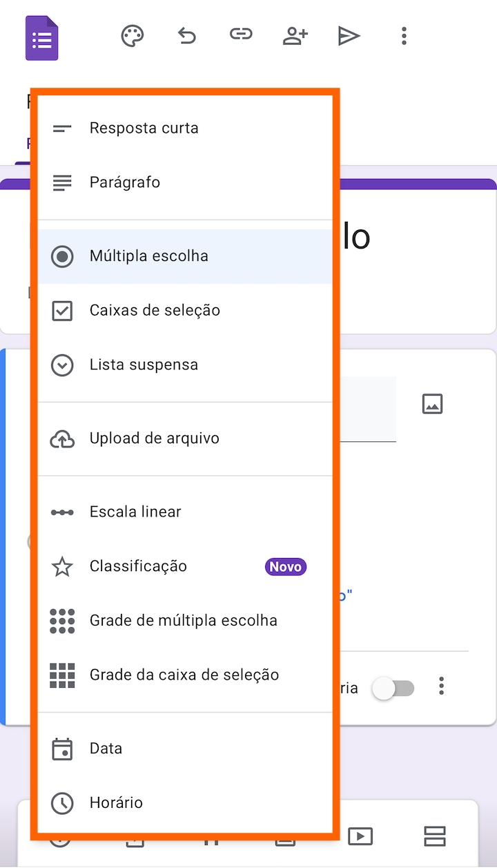The width and height of the screenshot is (497, 868).
Task: Choose Parágrafo from the type list
Action: [x=185, y=183]
